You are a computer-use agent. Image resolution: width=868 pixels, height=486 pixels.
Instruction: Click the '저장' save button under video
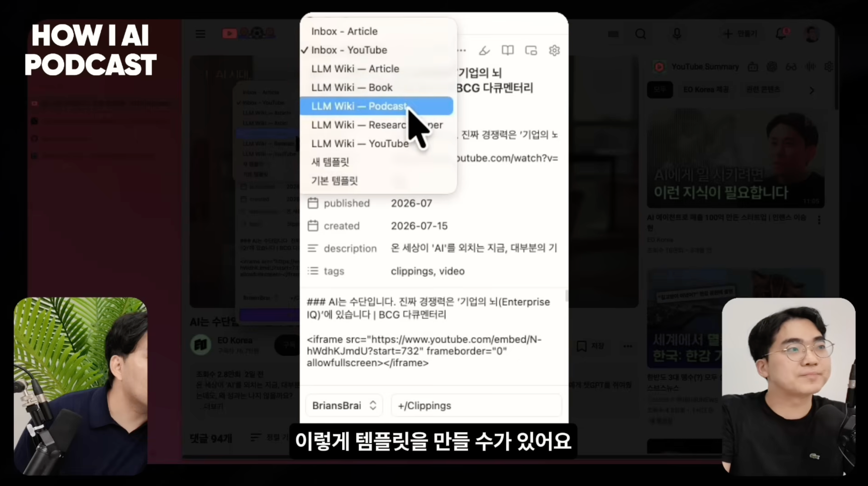click(591, 346)
